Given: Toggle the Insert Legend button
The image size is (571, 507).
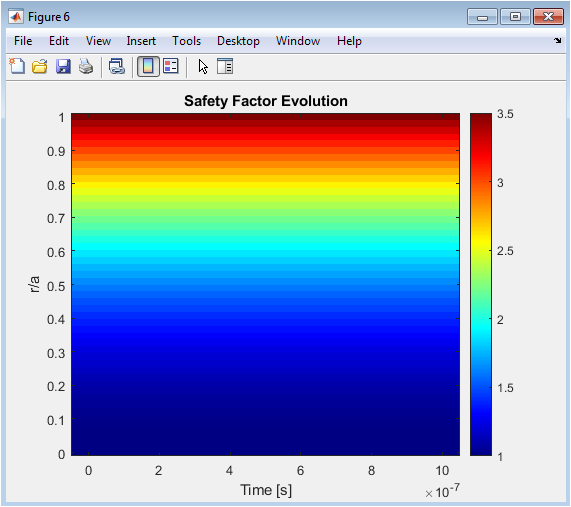Looking at the screenshot, I should pyautogui.click(x=170, y=66).
